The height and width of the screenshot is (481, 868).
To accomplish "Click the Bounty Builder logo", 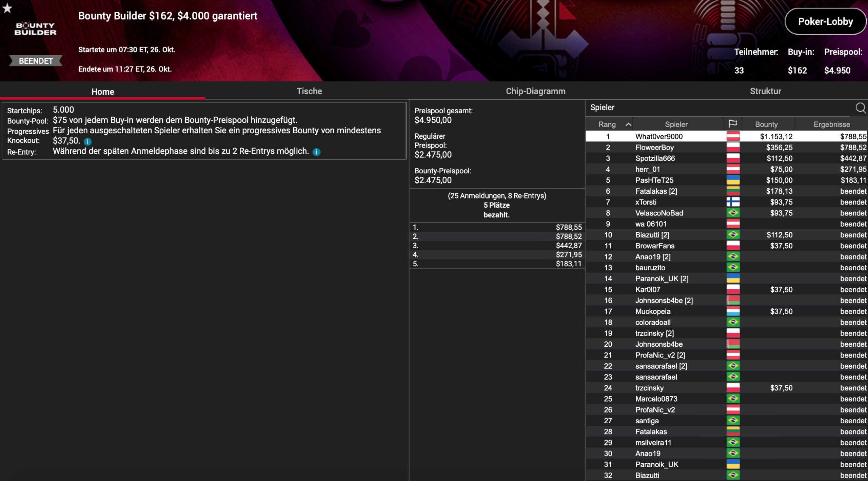I will [x=35, y=29].
